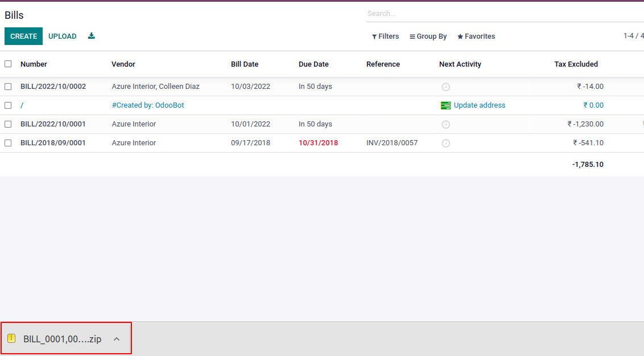Click the green Update address activity icon
644x356 pixels.
445,105
